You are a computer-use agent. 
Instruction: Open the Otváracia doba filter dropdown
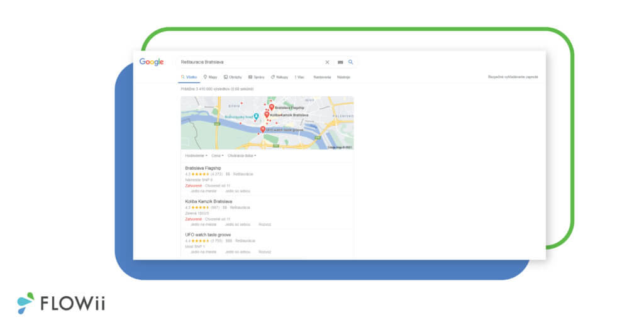(241, 156)
